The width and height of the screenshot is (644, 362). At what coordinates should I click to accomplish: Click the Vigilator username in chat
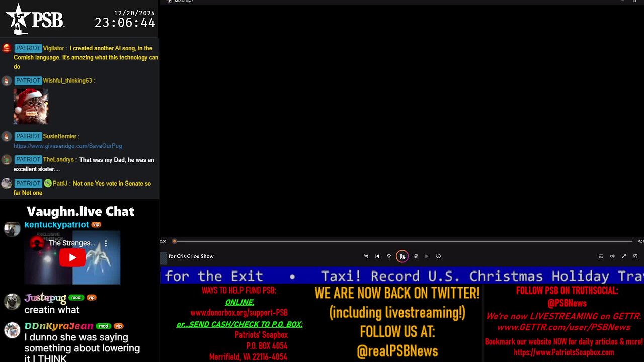[54, 48]
